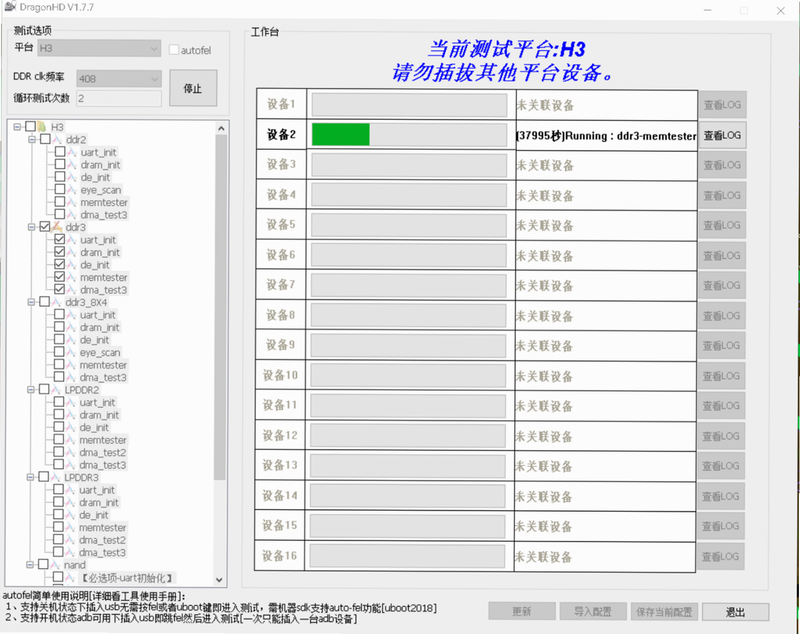Screen dimensions: 800x634
Task: Click the icon beside LPDDR2 node
Action: [56, 390]
